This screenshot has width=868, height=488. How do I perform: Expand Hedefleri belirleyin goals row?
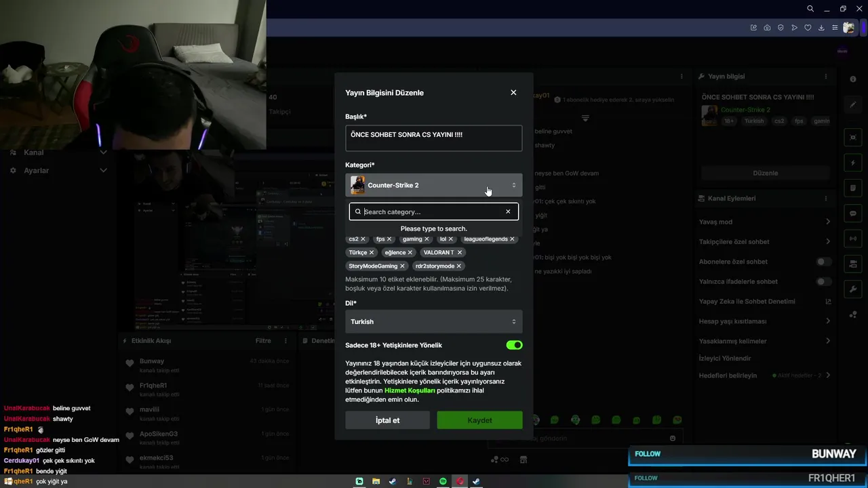click(765, 375)
